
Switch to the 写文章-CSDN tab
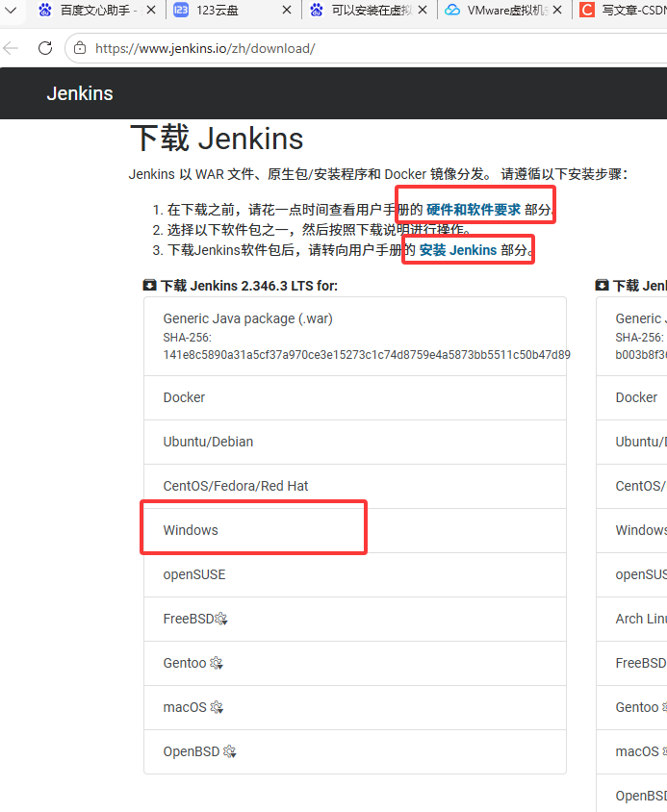pos(622,10)
